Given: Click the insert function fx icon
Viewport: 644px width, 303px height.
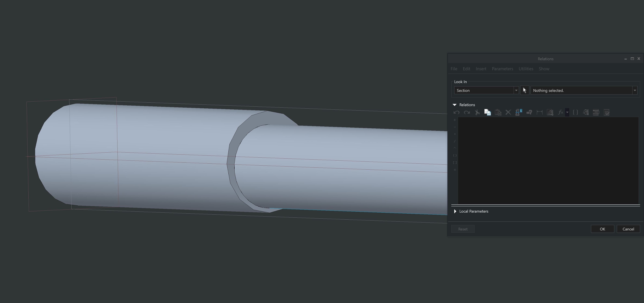Looking at the screenshot, I should click(x=560, y=112).
